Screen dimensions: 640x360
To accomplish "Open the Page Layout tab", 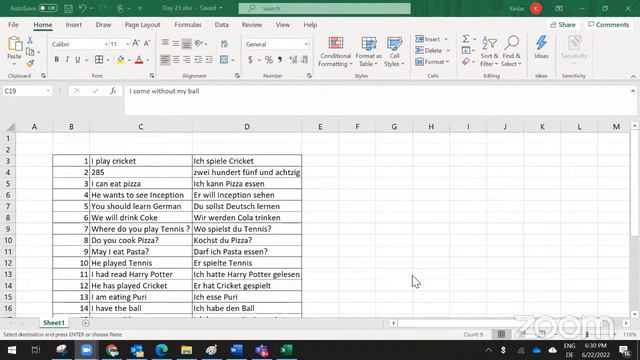I will [142, 25].
